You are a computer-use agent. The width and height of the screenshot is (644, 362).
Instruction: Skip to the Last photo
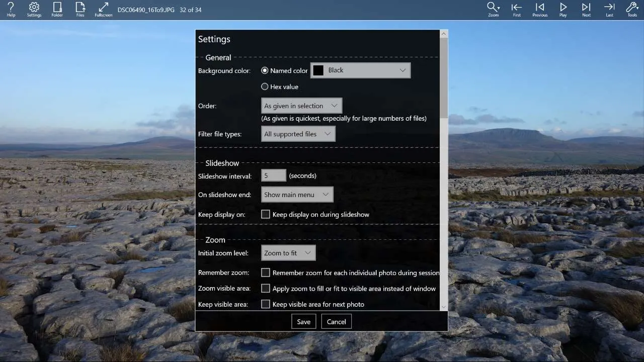(609, 9)
